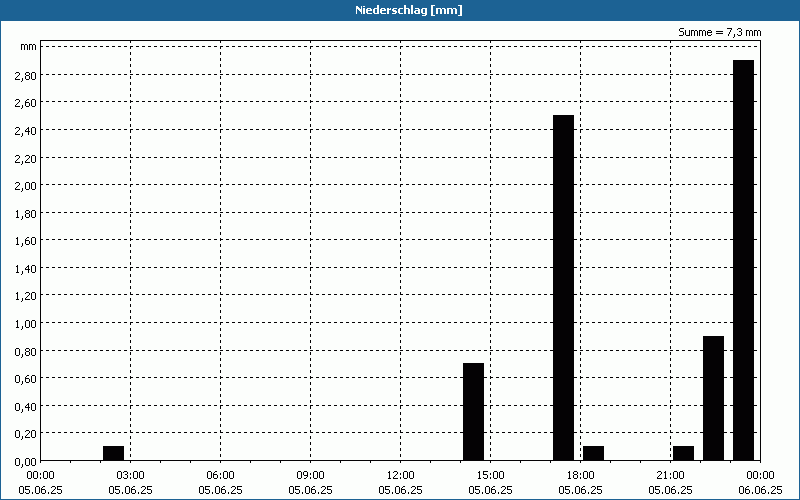The height and width of the screenshot is (500, 800).
Task: Click the 1,00 y-axis label
Action: click(x=26, y=323)
